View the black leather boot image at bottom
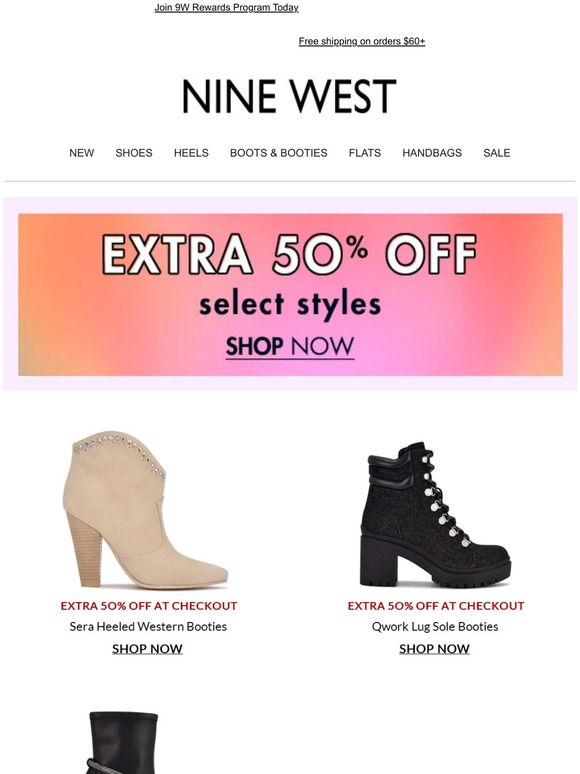This screenshot has height=774, width=580. click(x=123, y=742)
